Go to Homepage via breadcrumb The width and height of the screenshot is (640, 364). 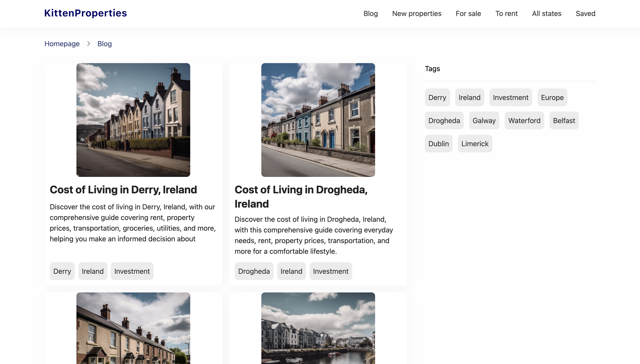pyautogui.click(x=62, y=44)
